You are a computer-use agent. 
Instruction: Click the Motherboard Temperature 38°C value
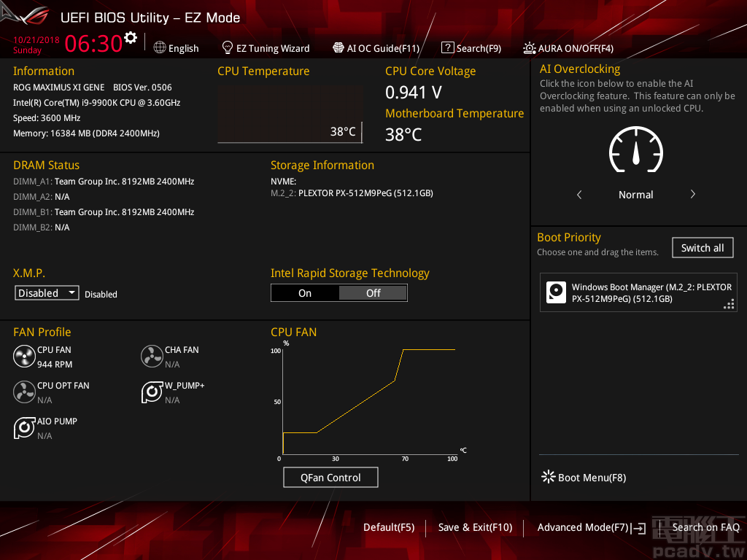click(403, 135)
